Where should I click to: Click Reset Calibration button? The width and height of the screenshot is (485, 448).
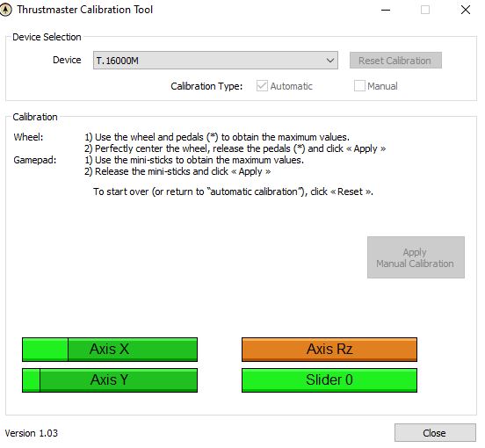[x=395, y=61]
